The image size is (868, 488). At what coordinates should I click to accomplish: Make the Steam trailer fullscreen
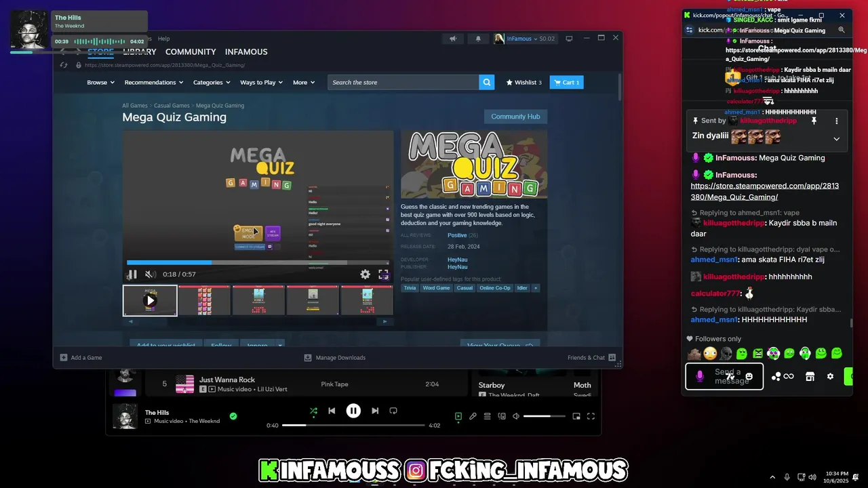(x=383, y=274)
